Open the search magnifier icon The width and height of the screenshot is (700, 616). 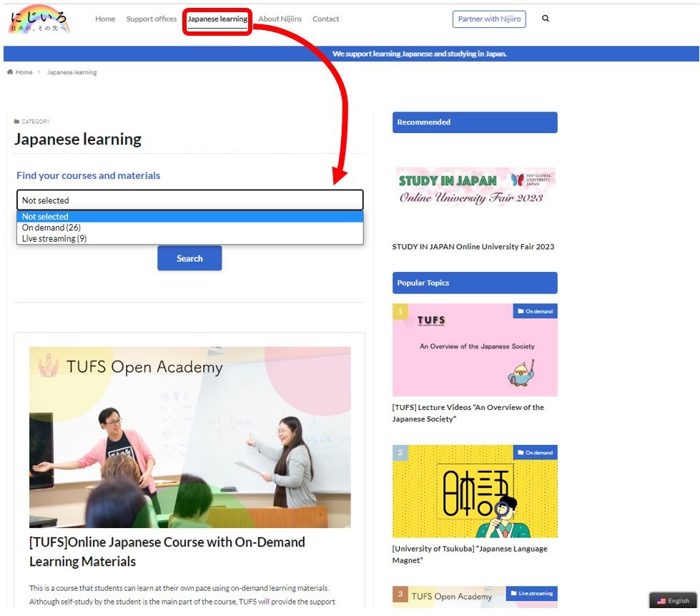click(546, 19)
